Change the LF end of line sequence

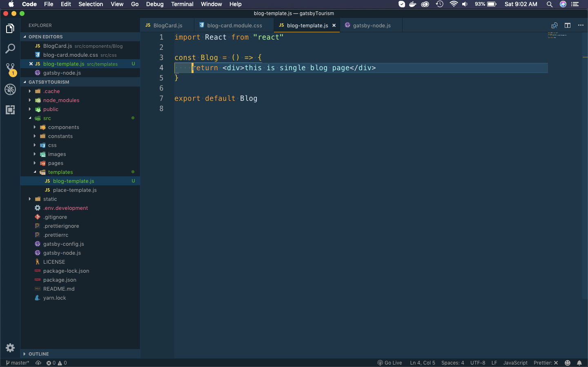(x=494, y=363)
